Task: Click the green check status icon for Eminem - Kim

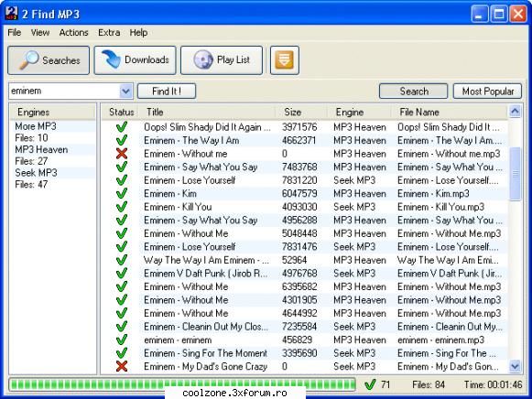Action: pos(122,194)
